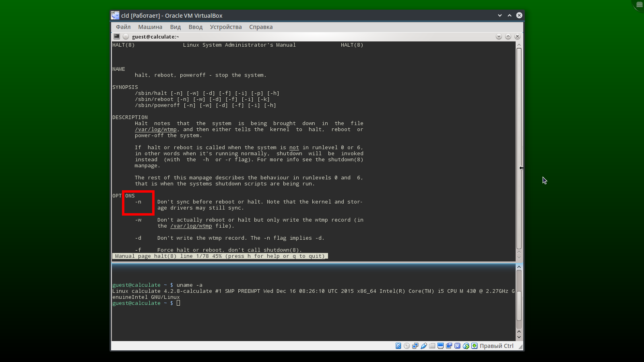Click the overlapping-screens recording indicator icon
The width and height of the screenshot is (644, 362).
point(449,346)
